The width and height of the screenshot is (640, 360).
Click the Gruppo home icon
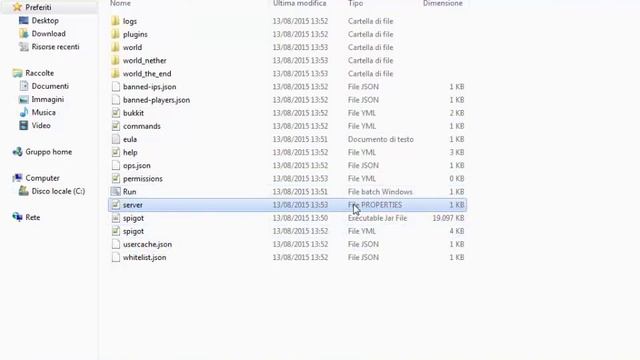point(17,152)
